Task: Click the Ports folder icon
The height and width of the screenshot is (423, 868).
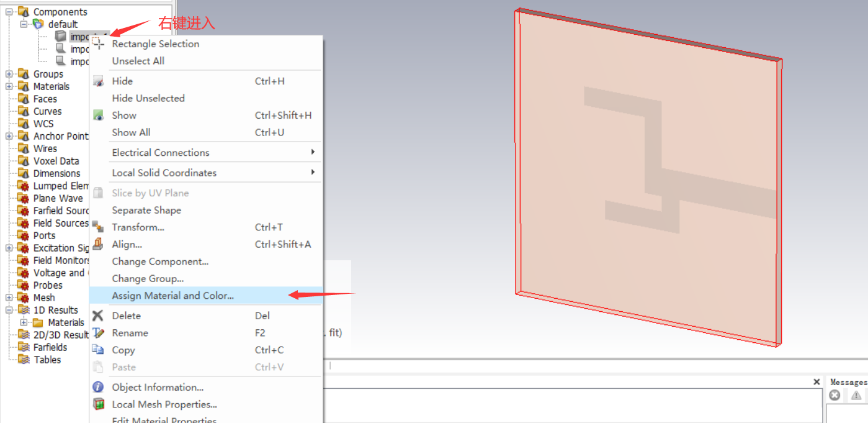Action: [24, 235]
